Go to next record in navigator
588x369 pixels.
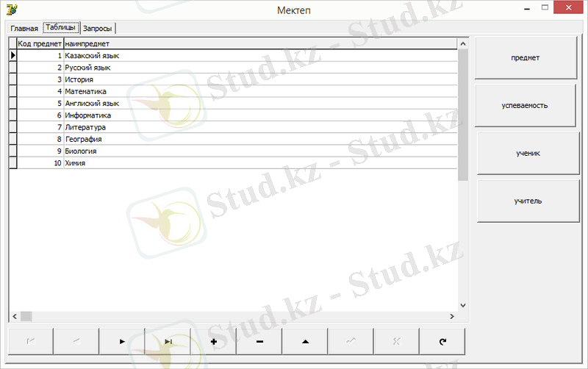point(122,341)
